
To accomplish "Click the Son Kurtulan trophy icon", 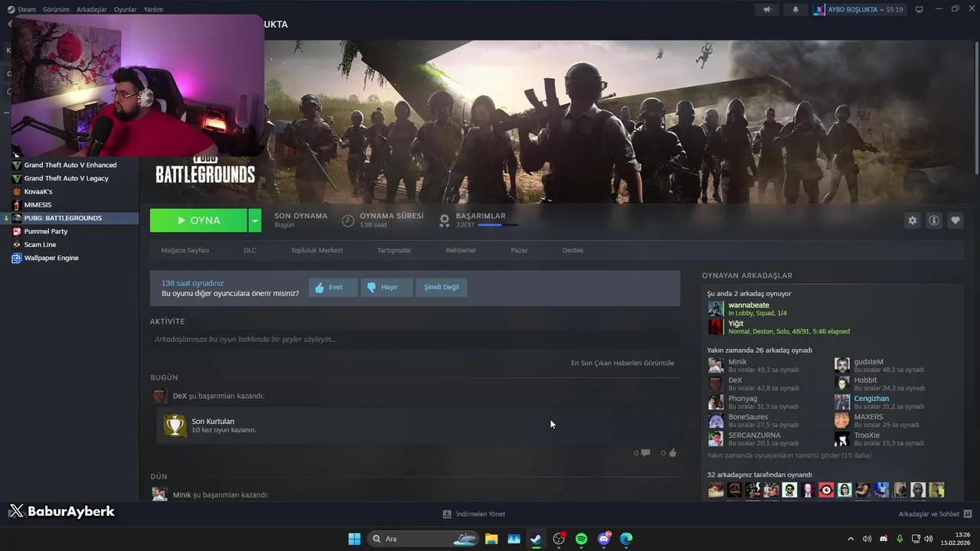I will pos(175,425).
